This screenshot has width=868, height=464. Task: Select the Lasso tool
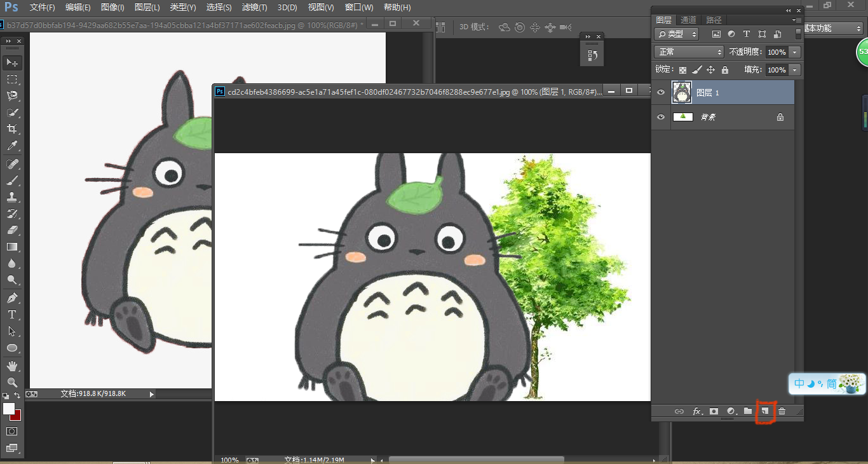tap(12, 95)
